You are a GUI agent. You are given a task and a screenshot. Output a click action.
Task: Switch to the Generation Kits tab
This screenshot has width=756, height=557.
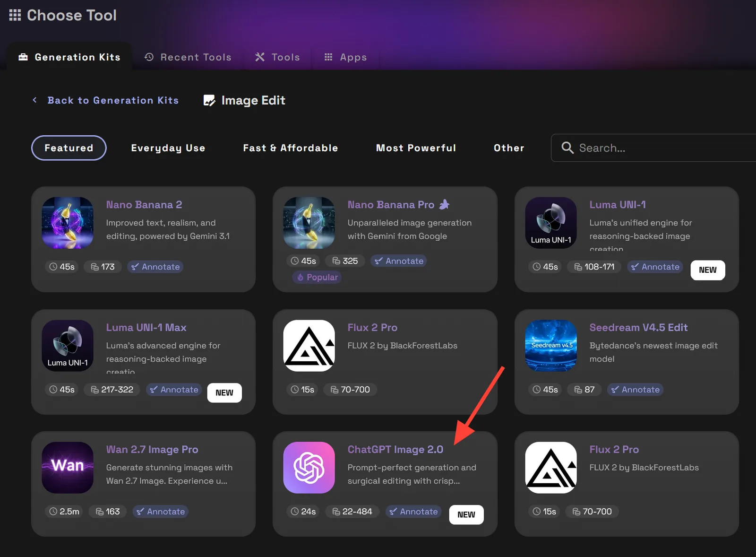click(x=69, y=57)
